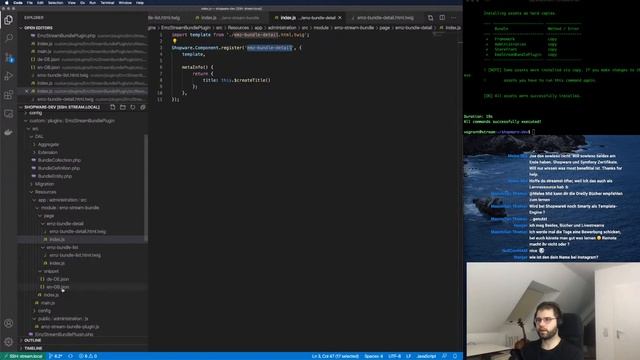Collapse the DAL folder
640x360 pixels.
tap(39, 136)
